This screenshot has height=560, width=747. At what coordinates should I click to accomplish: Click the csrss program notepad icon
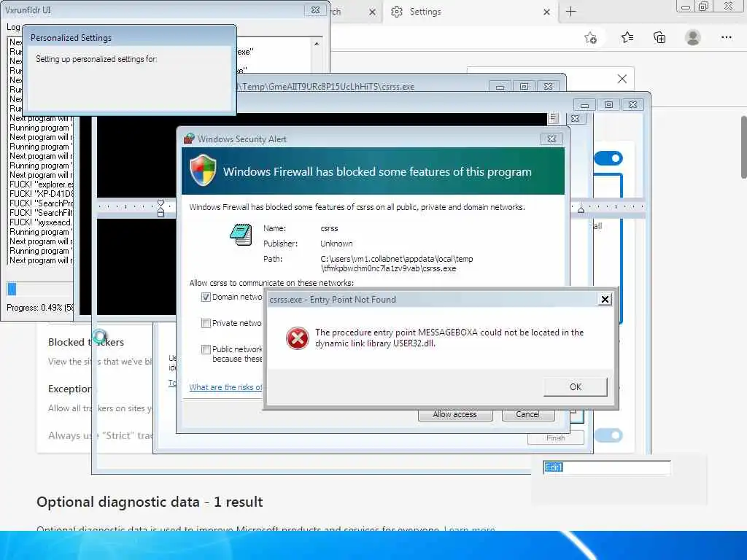[x=241, y=234]
